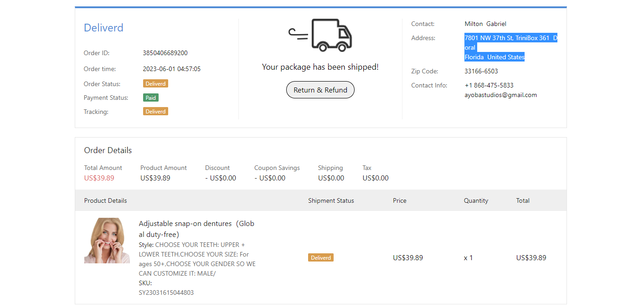Click the green Paid payment status badge
The height and width of the screenshot is (308, 644).
tap(150, 98)
